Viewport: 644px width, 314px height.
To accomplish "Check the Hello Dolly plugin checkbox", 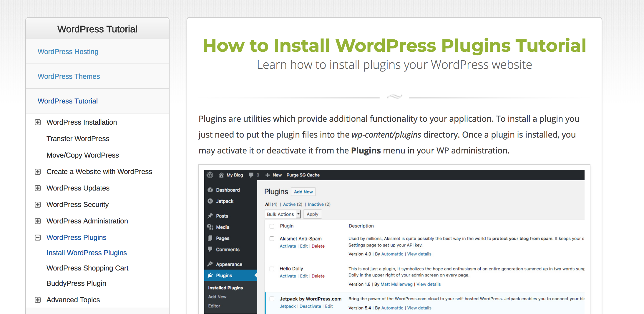I will tap(272, 269).
